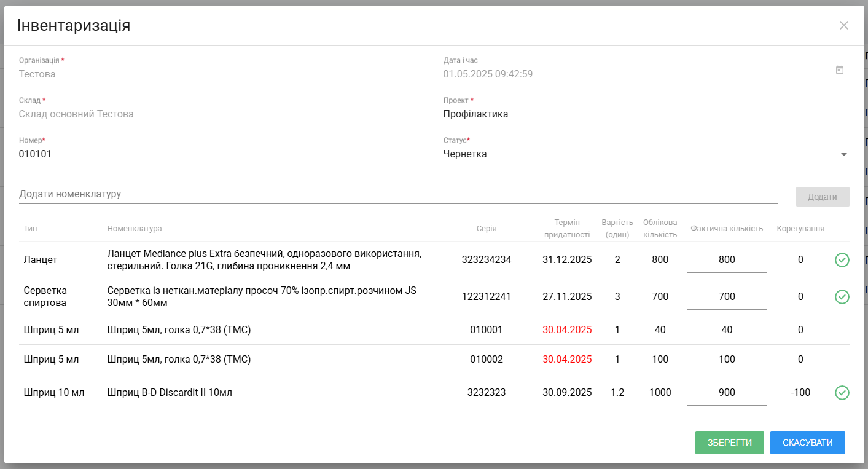The image size is (868, 469).
Task: Close the Інвентаризація dialog with X
Action: [844, 25]
